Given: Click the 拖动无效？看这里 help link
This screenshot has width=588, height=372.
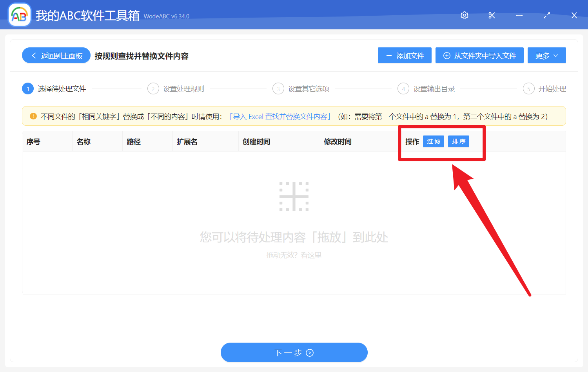Looking at the screenshot, I should coord(294,255).
